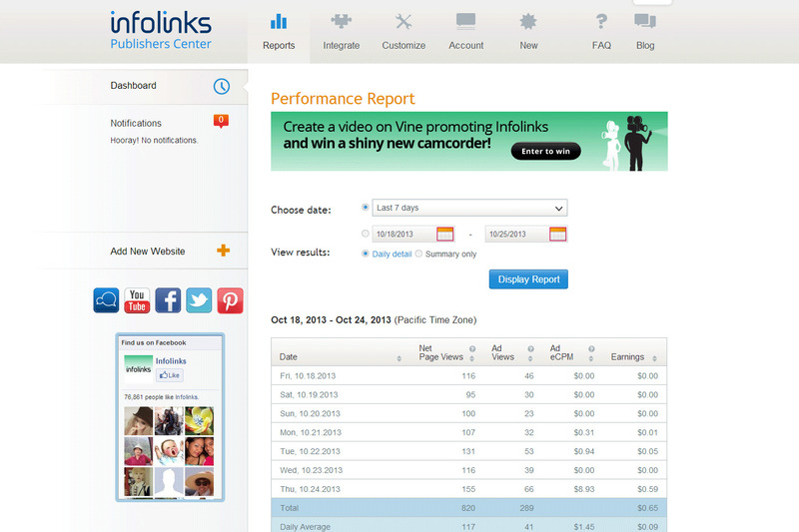This screenshot has width=799, height=532.
Task: Open the blue chat bubble social icon
Action: (106, 300)
